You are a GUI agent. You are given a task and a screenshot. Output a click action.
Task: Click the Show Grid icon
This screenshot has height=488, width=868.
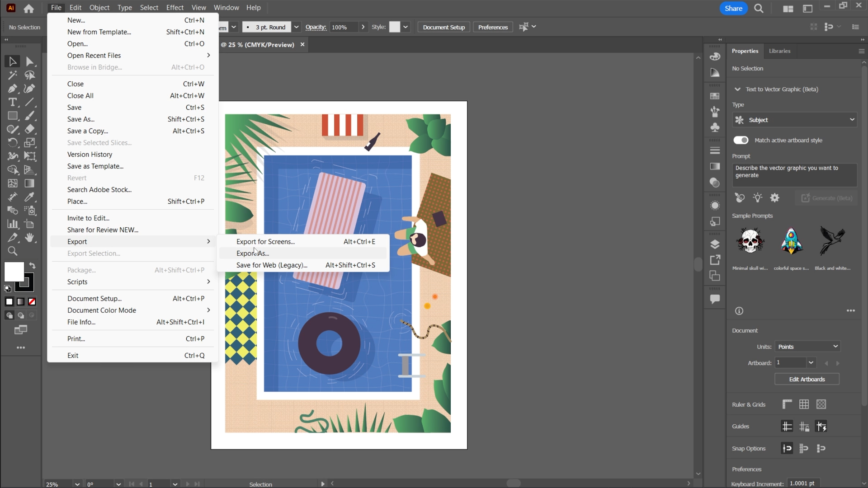click(x=804, y=404)
